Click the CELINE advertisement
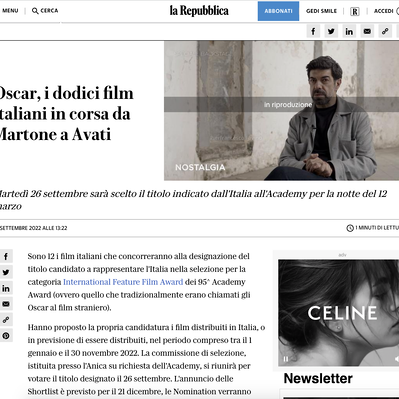 (x=339, y=313)
